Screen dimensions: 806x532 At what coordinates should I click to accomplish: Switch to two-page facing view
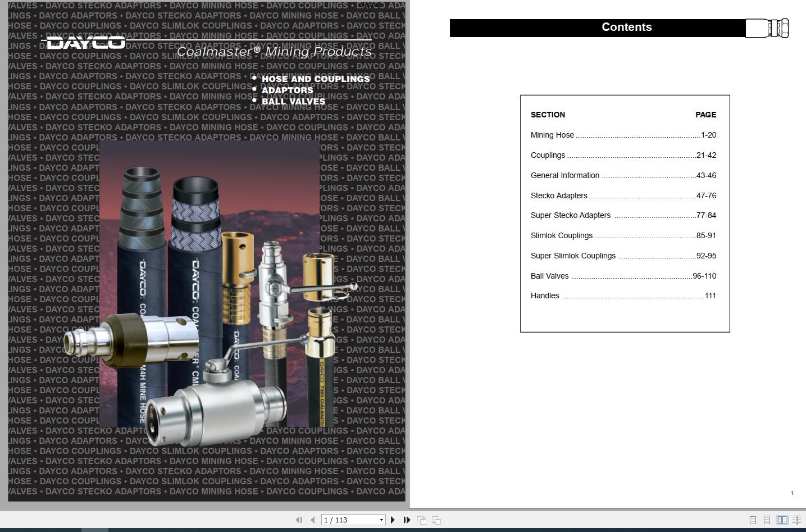782,520
